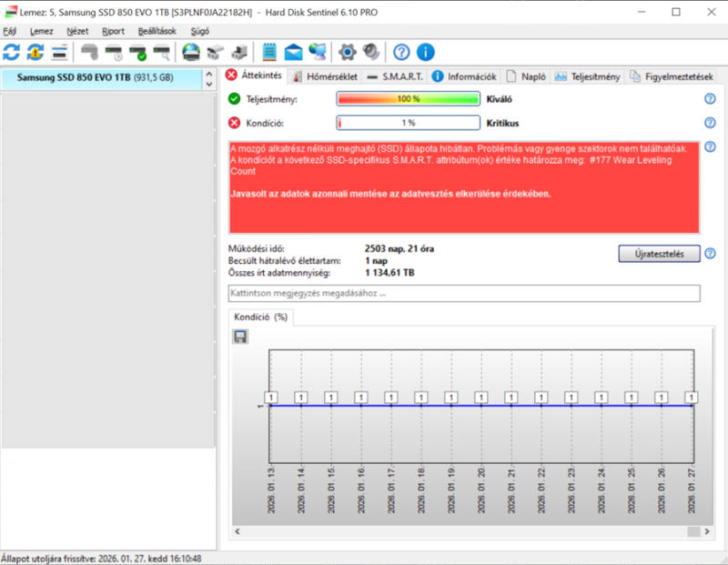The height and width of the screenshot is (565, 728).
Task: Open the blue notepad report icon
Action: point(269,52)
